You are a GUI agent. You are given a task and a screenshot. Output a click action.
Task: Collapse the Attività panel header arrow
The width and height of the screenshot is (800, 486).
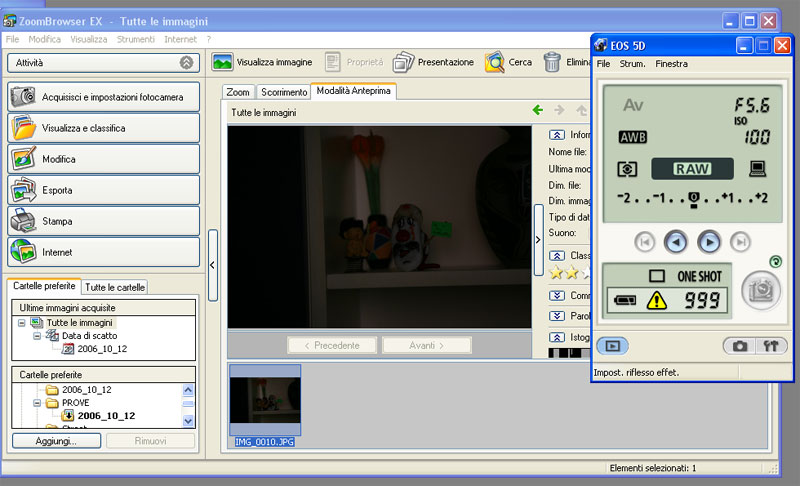coord(186,63)
